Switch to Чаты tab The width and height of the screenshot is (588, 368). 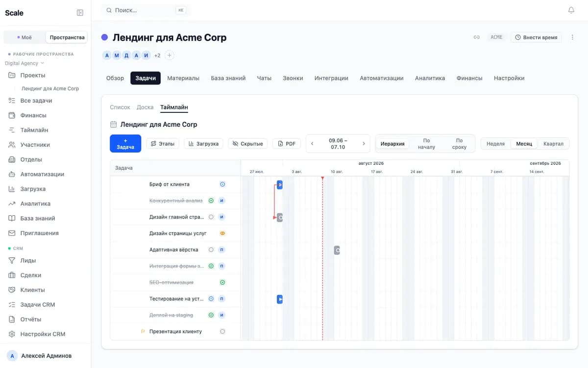coord(264,78)
